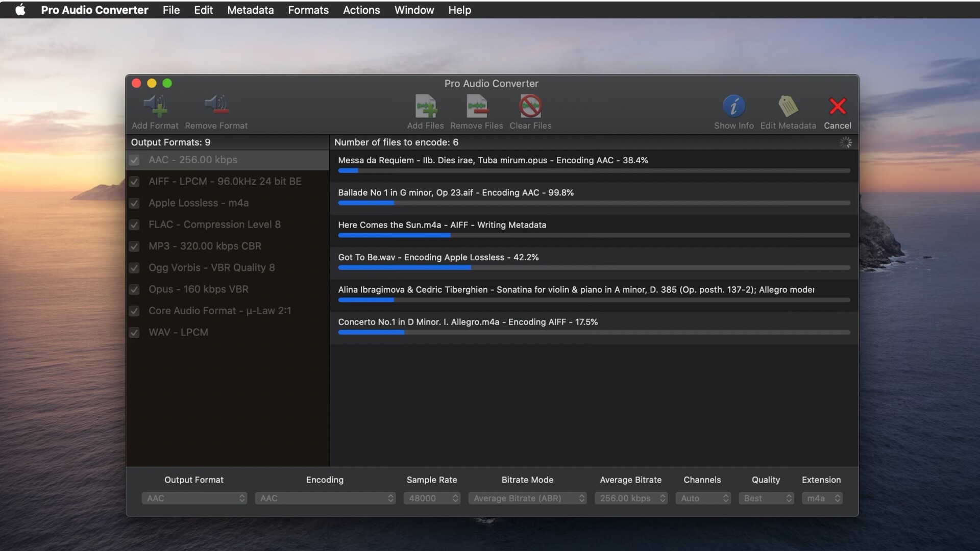This screenshot has width=980, height=551.
Task: Toggle the MP3 - 320.00 kbps CBR checkbox
Action: [x=134, y=246]
